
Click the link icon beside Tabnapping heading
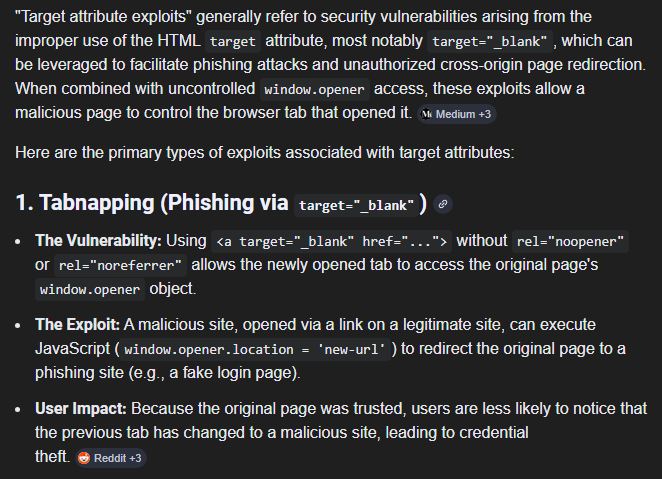coord(444,203)
